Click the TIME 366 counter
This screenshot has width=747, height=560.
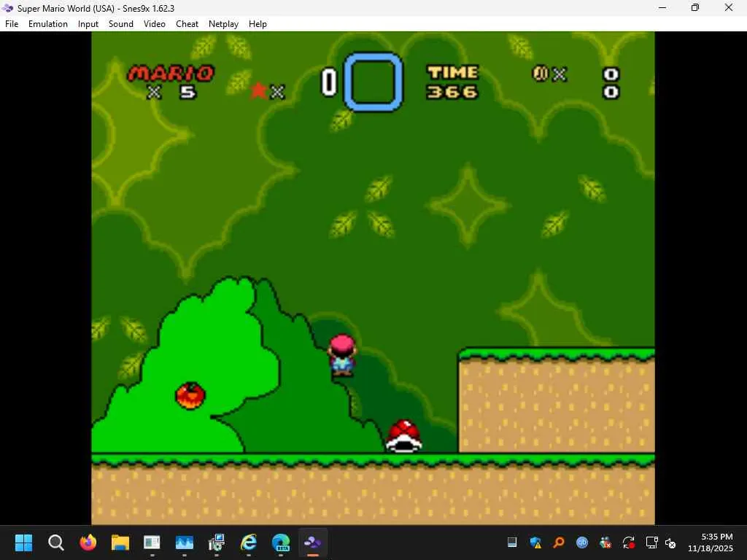click(452, 82)
